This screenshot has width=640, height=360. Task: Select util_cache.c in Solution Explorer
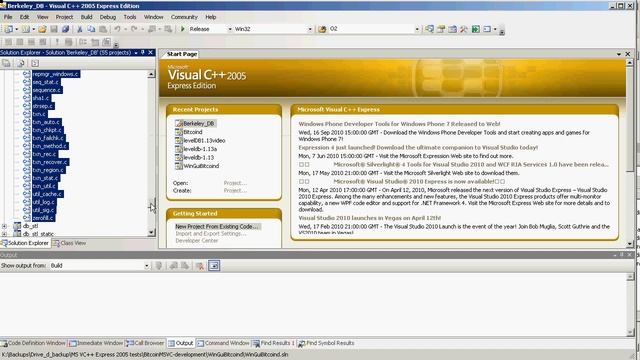[47, 194]
